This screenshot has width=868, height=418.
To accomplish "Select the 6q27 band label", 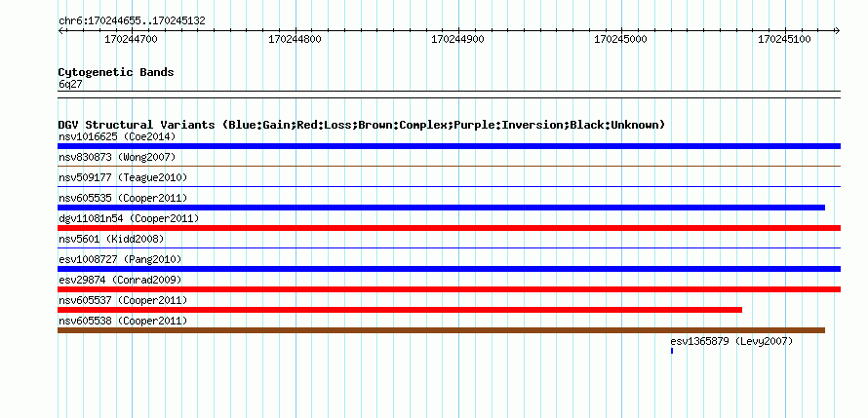I will click(70, 85).
